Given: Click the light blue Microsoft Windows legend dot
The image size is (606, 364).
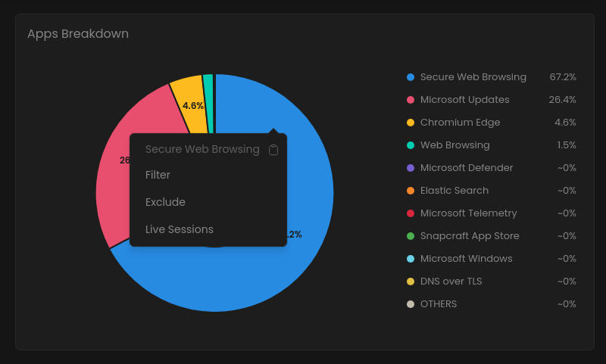Looking at the screenshot, I should [x=411, y=259].
